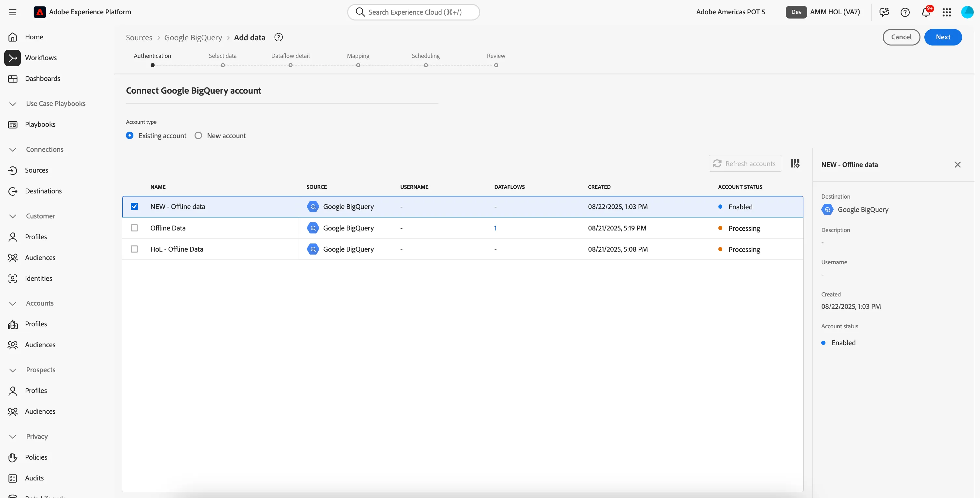
Task: Collapse the Prospects section
Action: pyautogui.click(x=13, y=370)
